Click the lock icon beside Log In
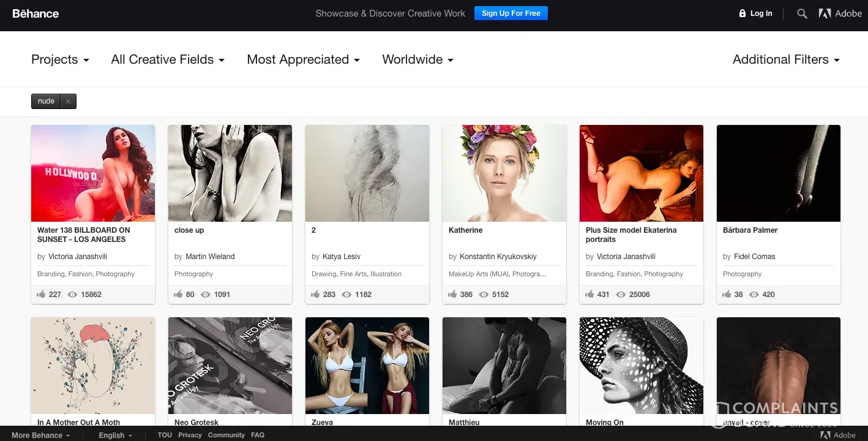Viewport: 868px width, 441px height. point(743,13)
